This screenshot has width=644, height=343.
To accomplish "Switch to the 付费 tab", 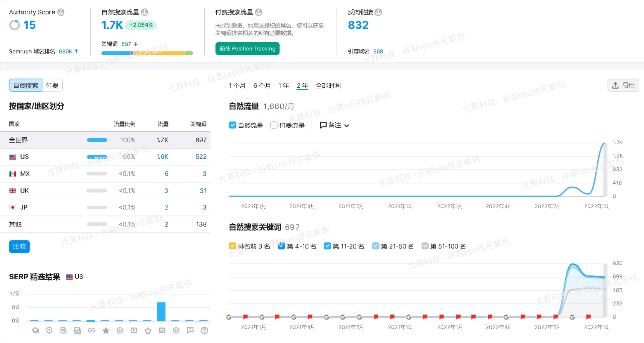I will [52, 85].
